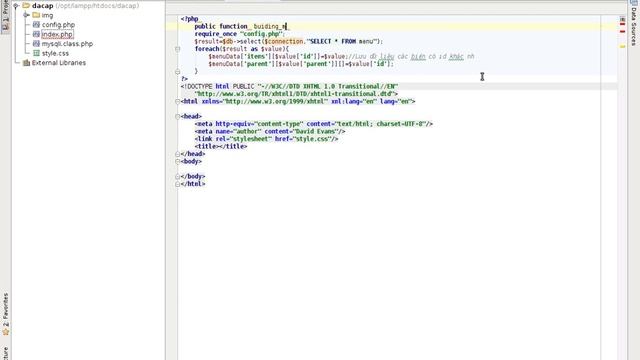Click the Favorites star icon
640x360 pixels.
click(6, 332)
